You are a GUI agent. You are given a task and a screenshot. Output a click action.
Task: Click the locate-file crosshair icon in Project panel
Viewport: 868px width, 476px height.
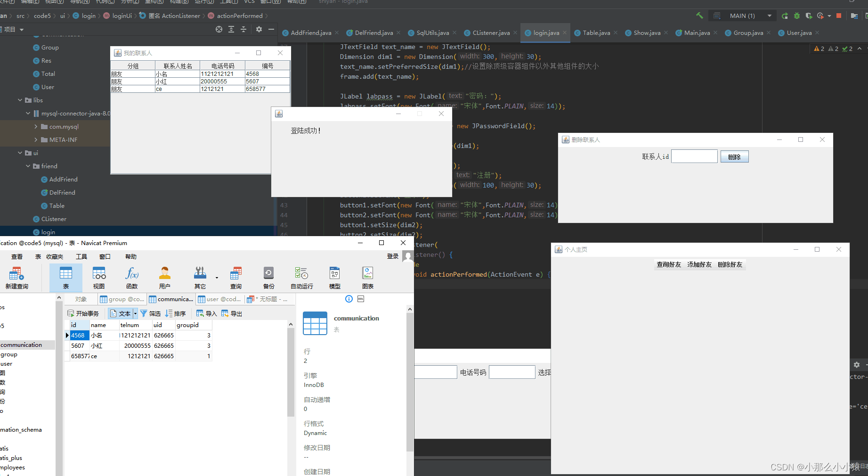(219, 29)
